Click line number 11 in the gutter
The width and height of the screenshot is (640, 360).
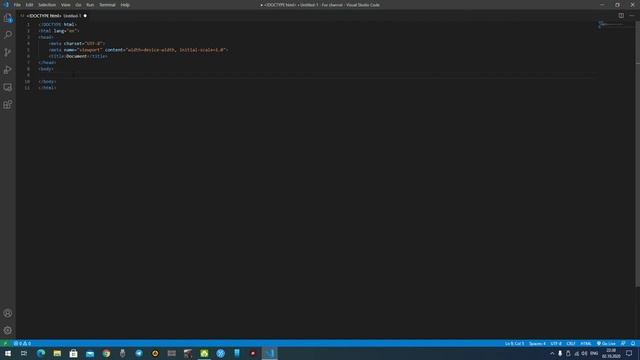27,88
